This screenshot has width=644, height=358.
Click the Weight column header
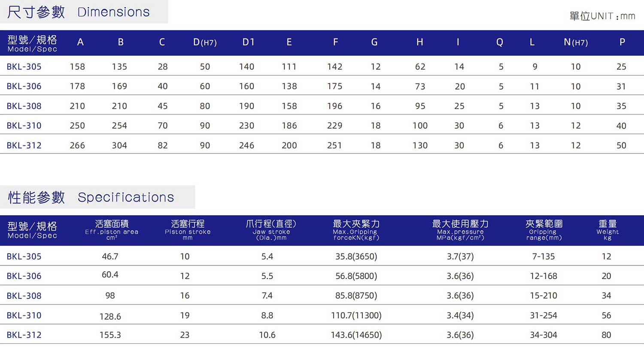pyautogui.click(x=608, y=230)
